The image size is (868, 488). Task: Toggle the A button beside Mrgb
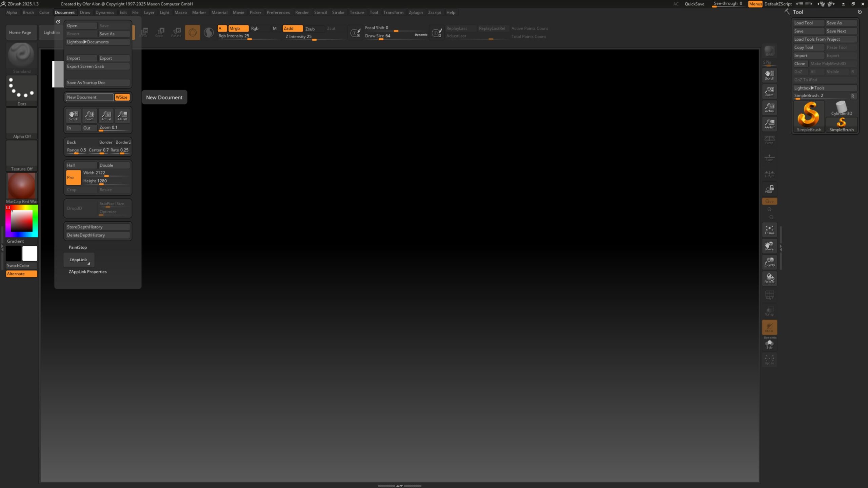[x=222, y=28]
